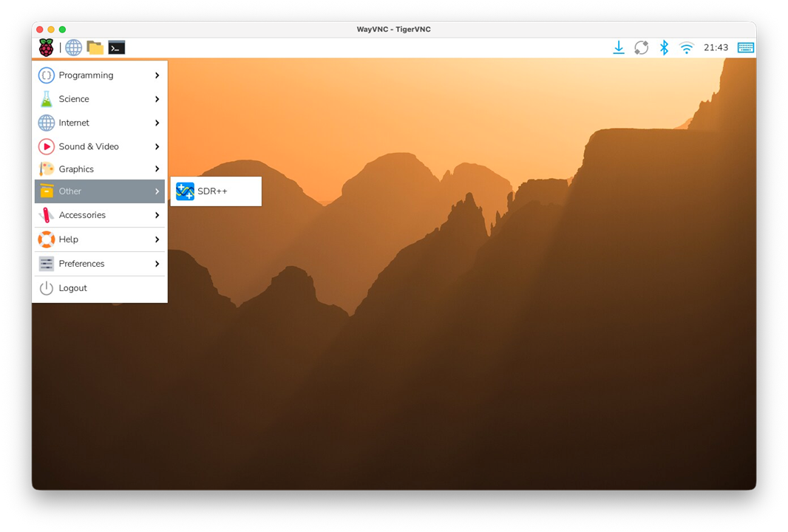Open the Raspberry Pi main menu
The width and height of the screenshot is (788, 532).
click(x=47, y=48)
